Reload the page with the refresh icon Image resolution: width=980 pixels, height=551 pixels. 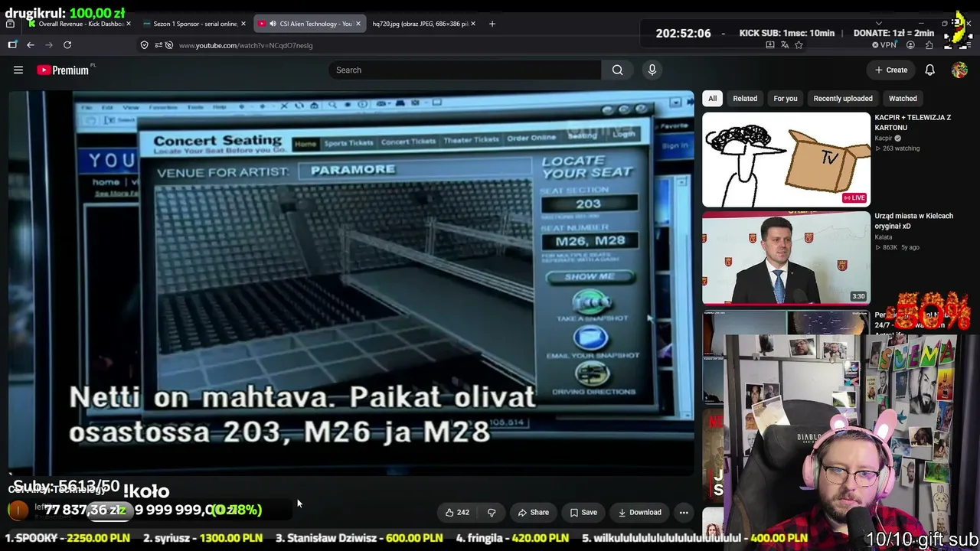[67, 45]
